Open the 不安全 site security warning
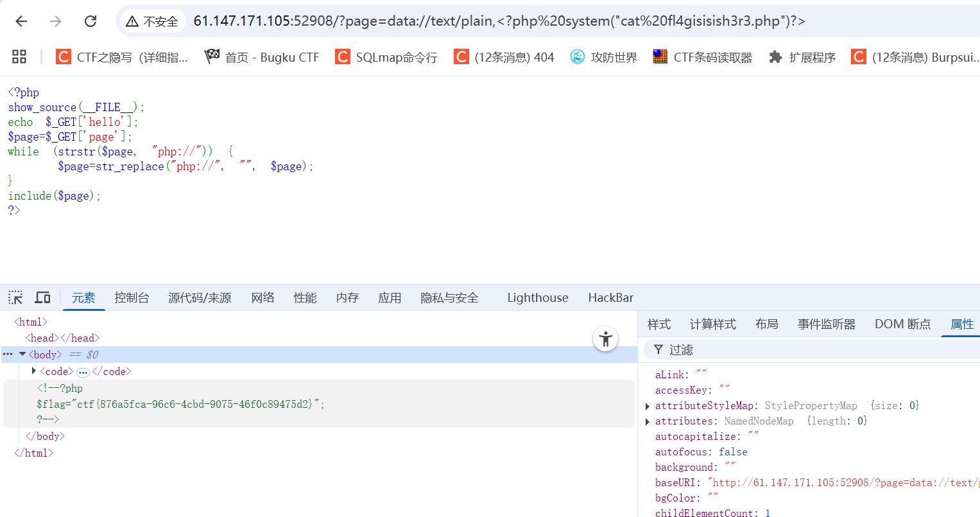 (x=152, y=21)
